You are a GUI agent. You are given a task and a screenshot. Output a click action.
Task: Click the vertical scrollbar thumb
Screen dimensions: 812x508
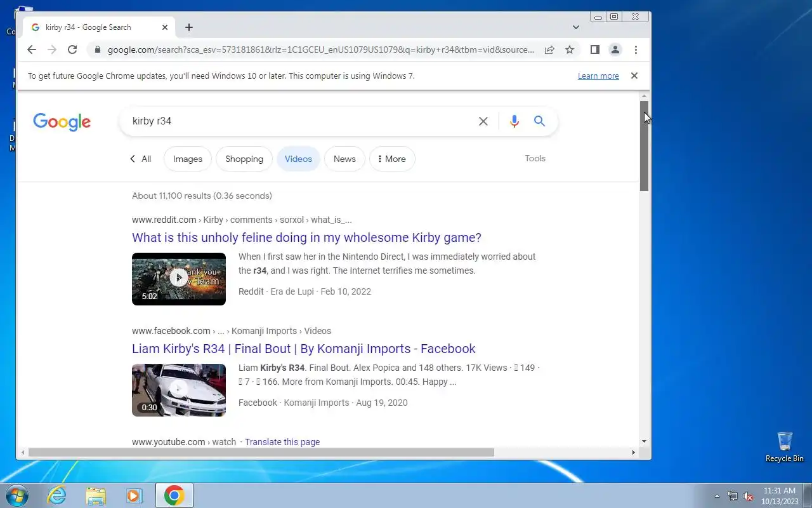[644, 146]
